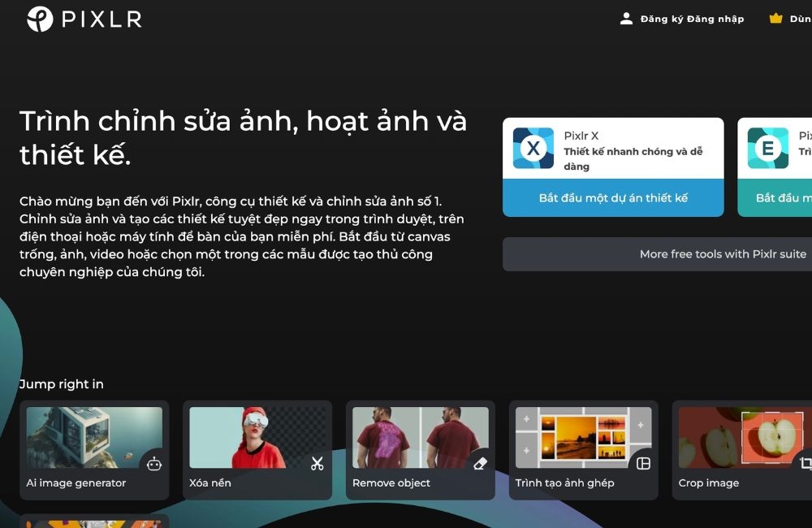Image resolution: width=812 pixels, height=528 pixels.
Task: Open the Remove object tool label
Action: click(391, 483)
